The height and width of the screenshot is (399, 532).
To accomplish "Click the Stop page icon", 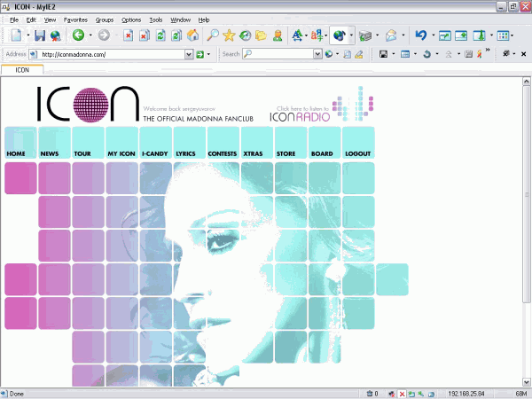I will [128, 35].
